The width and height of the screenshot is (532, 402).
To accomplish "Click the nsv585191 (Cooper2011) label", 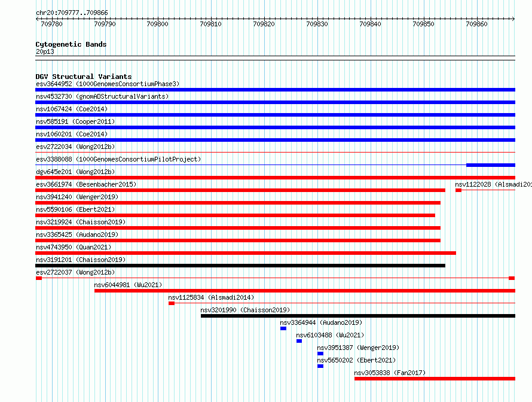I will pyautogui.click(x=75, y=121).
